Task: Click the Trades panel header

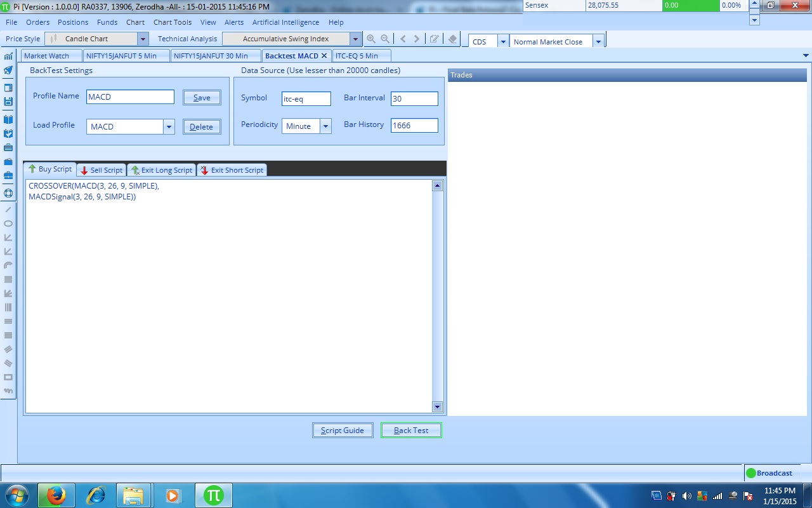Action: [x=627, y=75]
